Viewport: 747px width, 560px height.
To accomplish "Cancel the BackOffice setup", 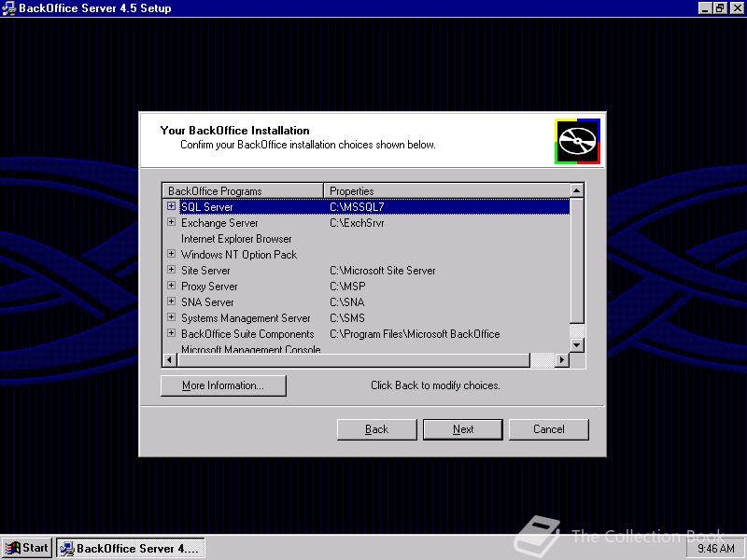I will (x=549, y=429).
